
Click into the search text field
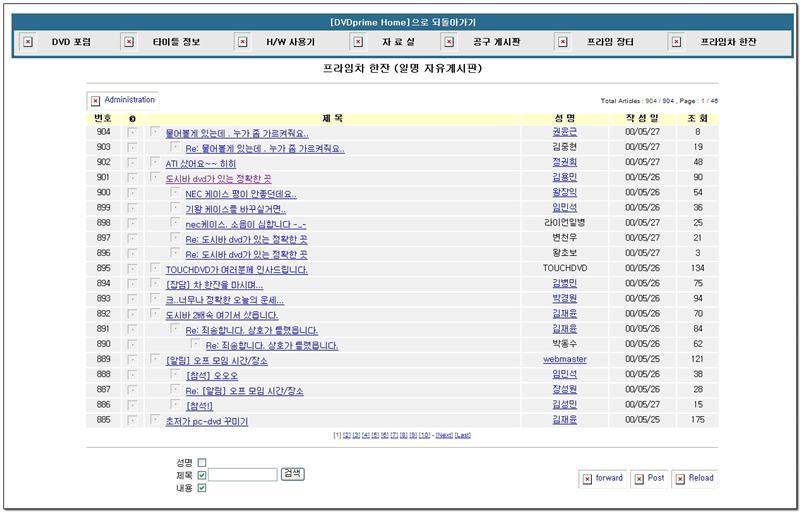tap(243, 475)
